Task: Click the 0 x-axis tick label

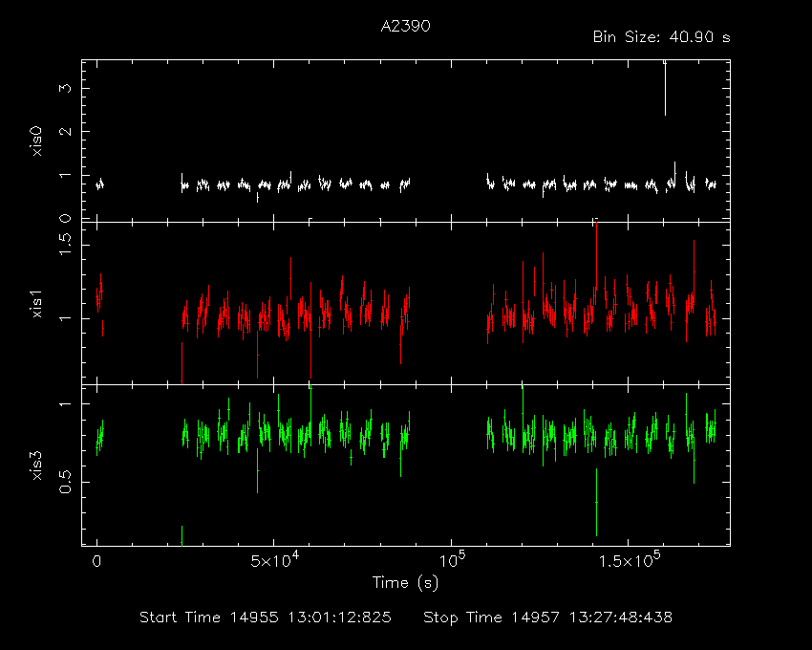Action: 96,561
